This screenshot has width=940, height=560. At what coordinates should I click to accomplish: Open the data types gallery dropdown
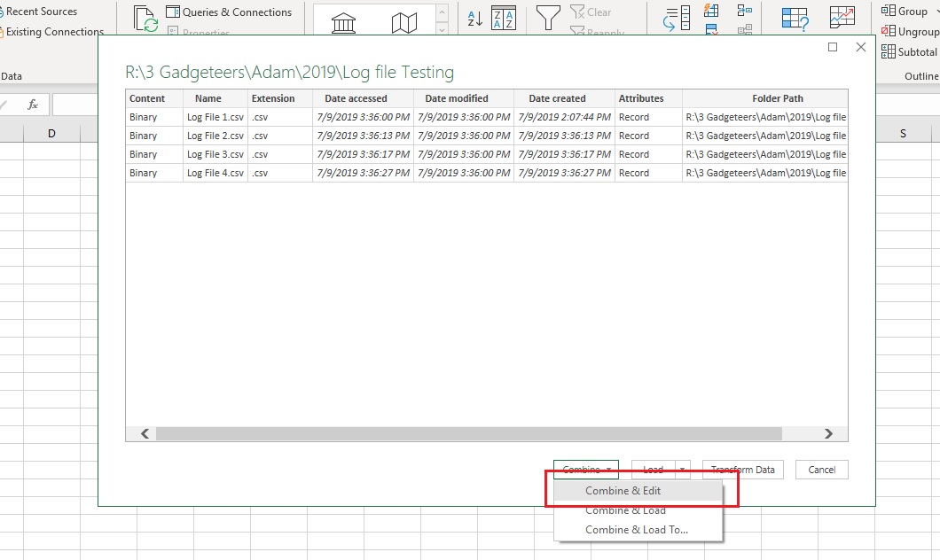point(441,29)
